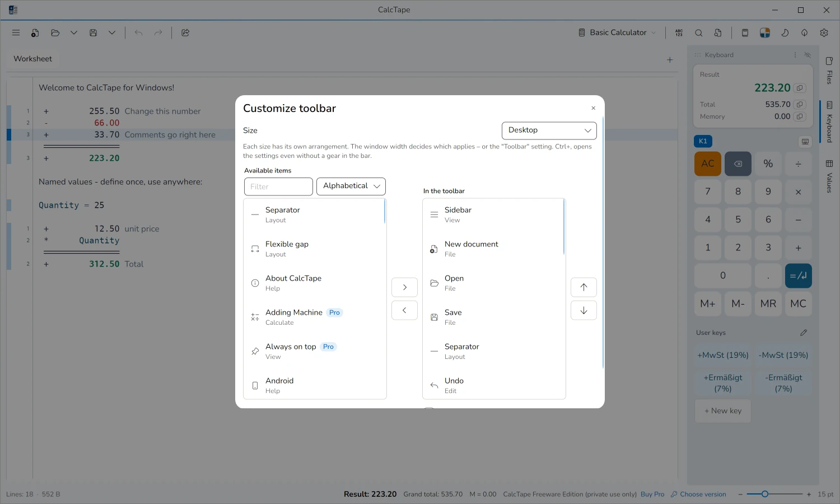Click the tree icon in the toolbar
The height and width of the screenshot is (504, 840).
(x=804, y=32)
